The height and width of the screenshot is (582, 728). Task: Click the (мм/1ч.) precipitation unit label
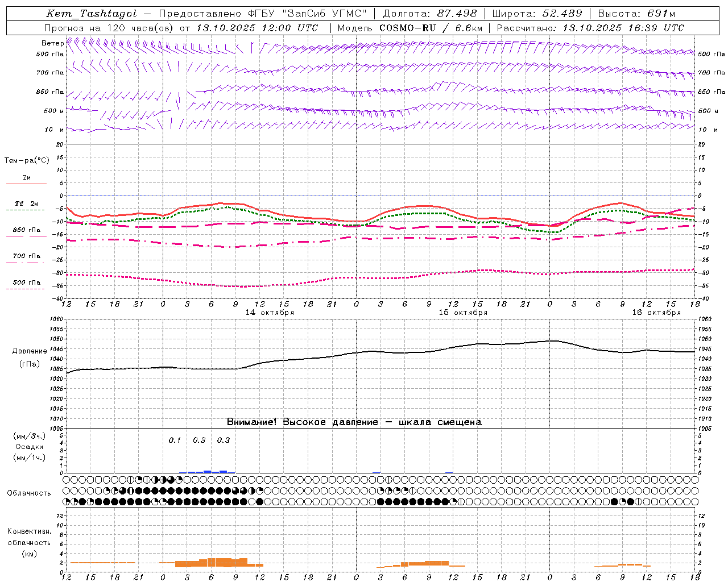click(30, 458)
